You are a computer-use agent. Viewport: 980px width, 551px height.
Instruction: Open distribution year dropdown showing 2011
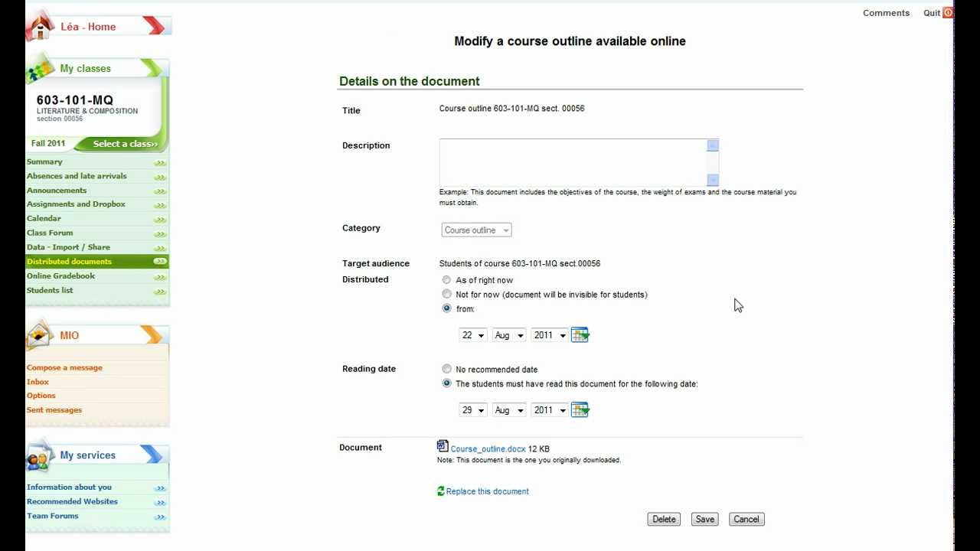click(x=549, y=335)
